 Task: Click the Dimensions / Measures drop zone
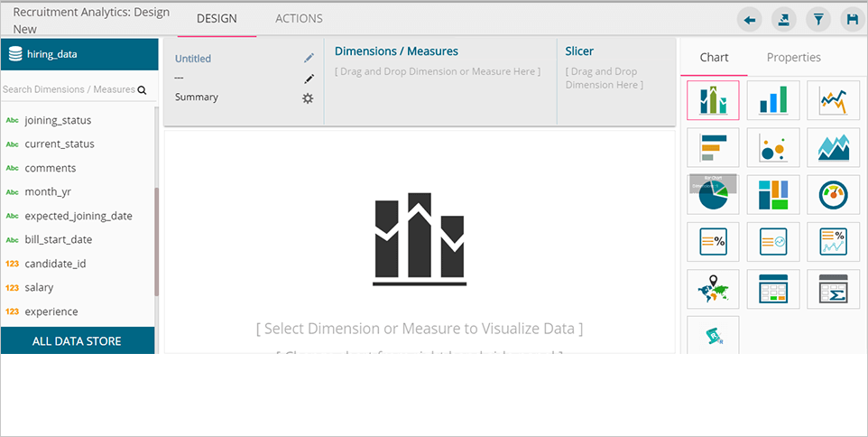pos(440,80)
